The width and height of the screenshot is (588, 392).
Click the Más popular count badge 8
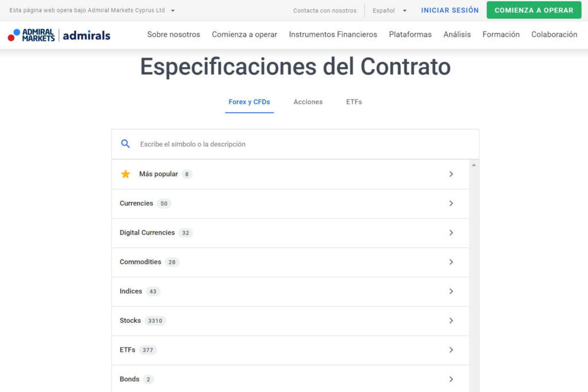(x=187, y=174)
